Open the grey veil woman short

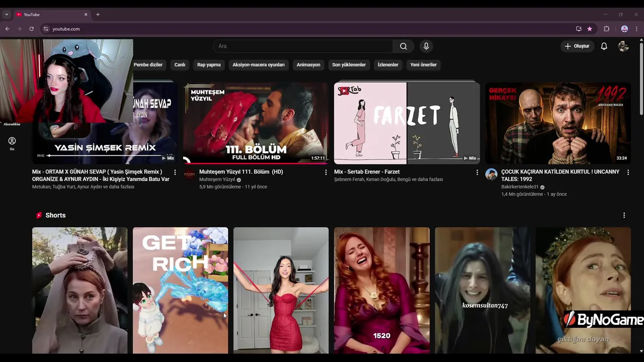79,290
